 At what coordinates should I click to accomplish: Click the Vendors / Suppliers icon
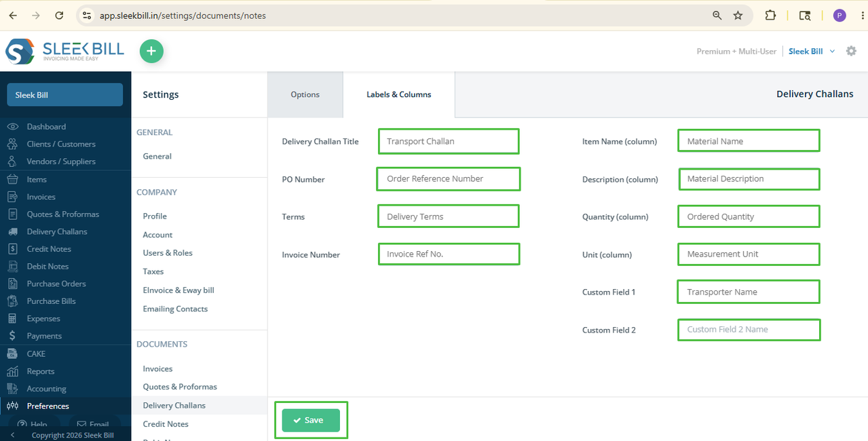[12, 161]
